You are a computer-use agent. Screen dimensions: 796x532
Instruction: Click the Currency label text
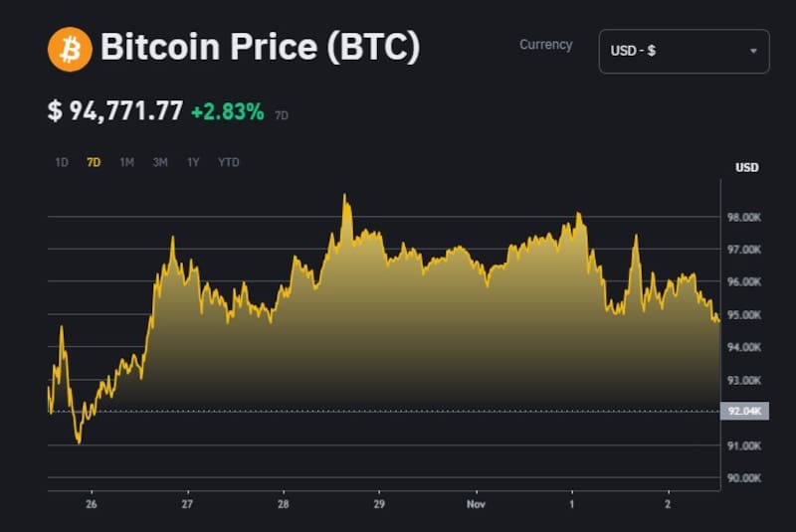pyautogui.click(x=546, y=45)
